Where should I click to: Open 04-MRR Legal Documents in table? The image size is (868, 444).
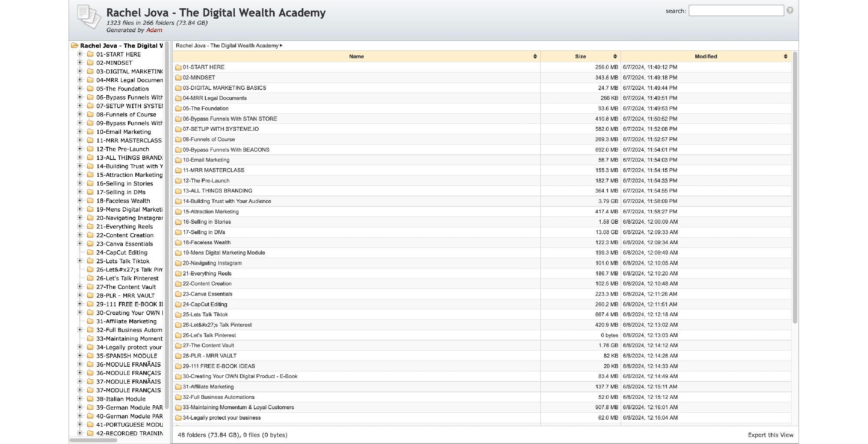tap(214, 98)
